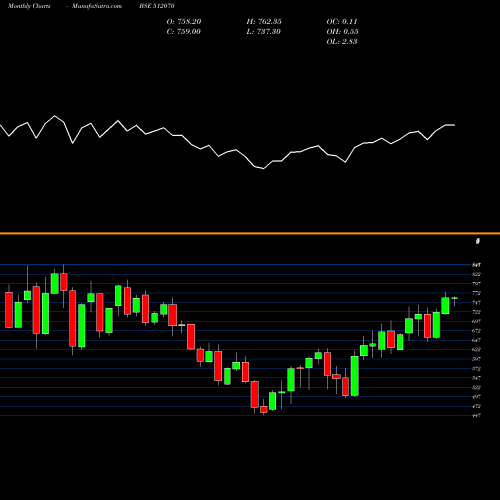
Task: Click the 472 price axis label
Action: click(x=476, y=406)
